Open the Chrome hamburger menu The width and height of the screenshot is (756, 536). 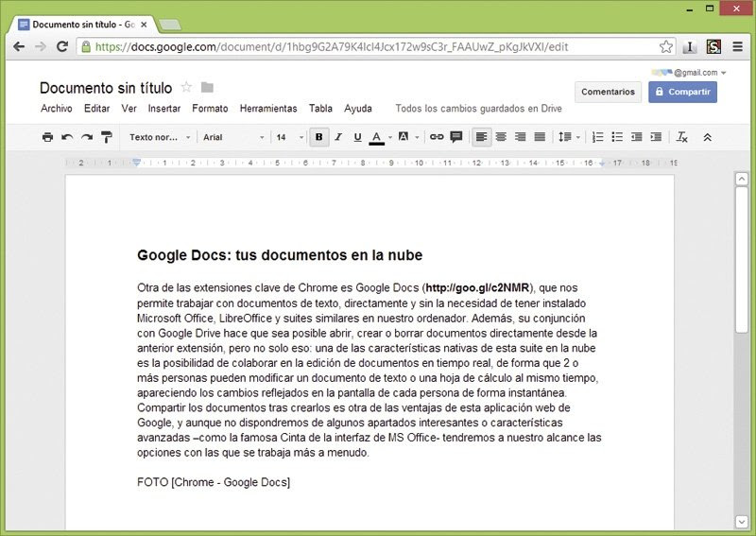738,47
